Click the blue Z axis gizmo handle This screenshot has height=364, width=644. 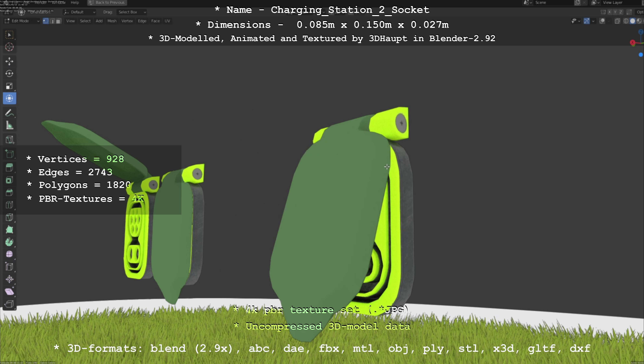(x=641, y=32)
